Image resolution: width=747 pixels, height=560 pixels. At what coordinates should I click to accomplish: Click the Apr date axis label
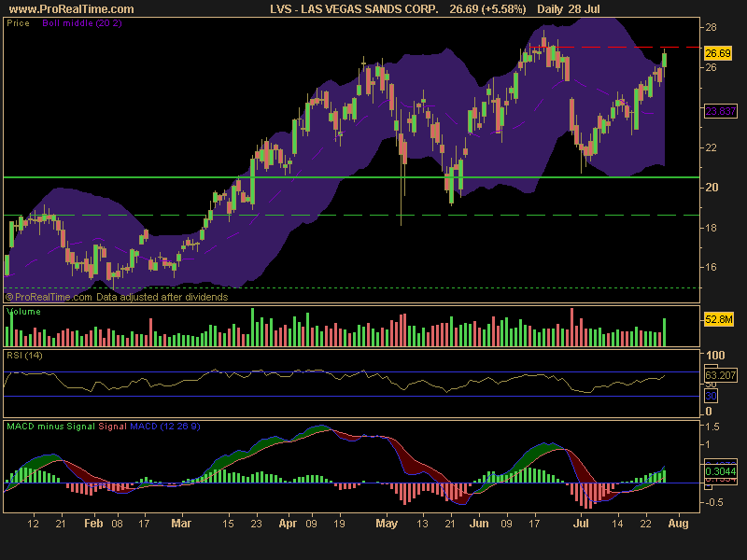(288, 524)
